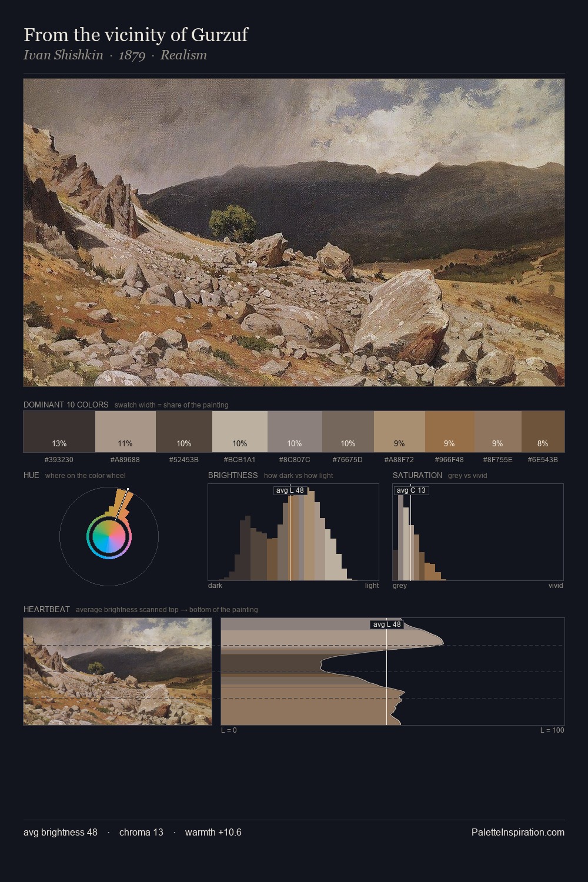The height and width of the screenshot is (882, 588).
Task: Click the hex code text '#BCB1A1'
Action: 240,460
